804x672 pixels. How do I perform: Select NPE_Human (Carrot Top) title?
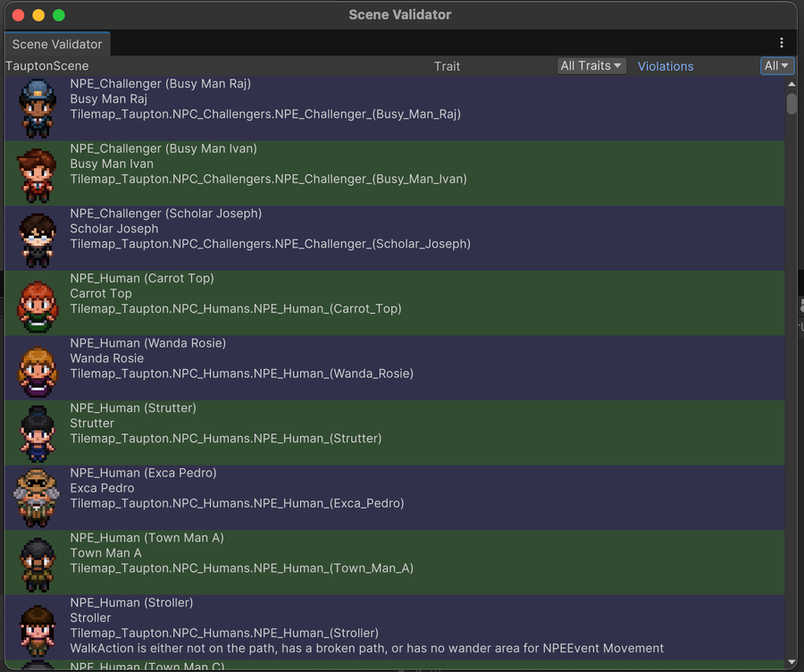(x=142, y=278)
